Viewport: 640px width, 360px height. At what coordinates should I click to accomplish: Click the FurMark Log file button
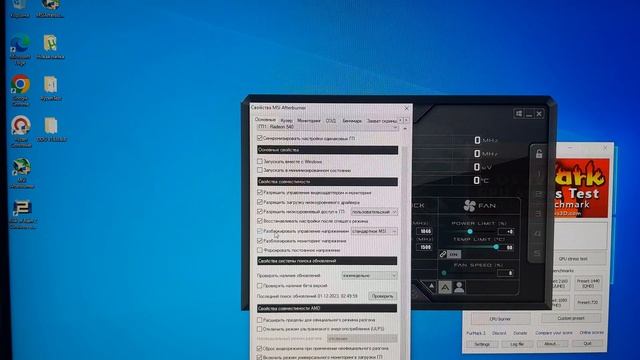pos(517,344)
